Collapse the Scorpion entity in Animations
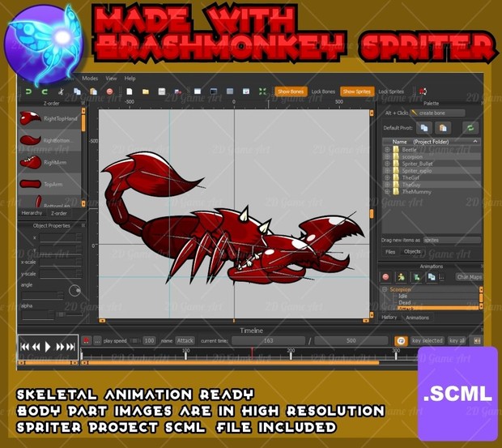502x448 pixels. click(385, 289)
